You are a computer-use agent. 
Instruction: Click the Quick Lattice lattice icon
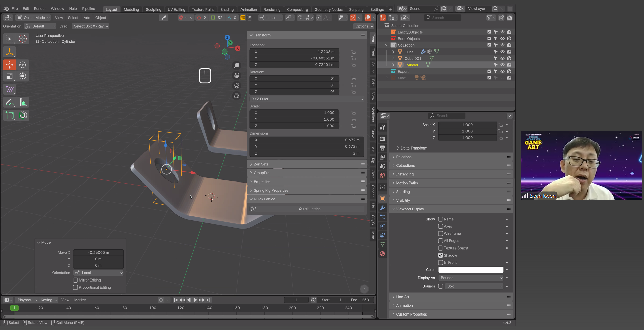(253, 209)
